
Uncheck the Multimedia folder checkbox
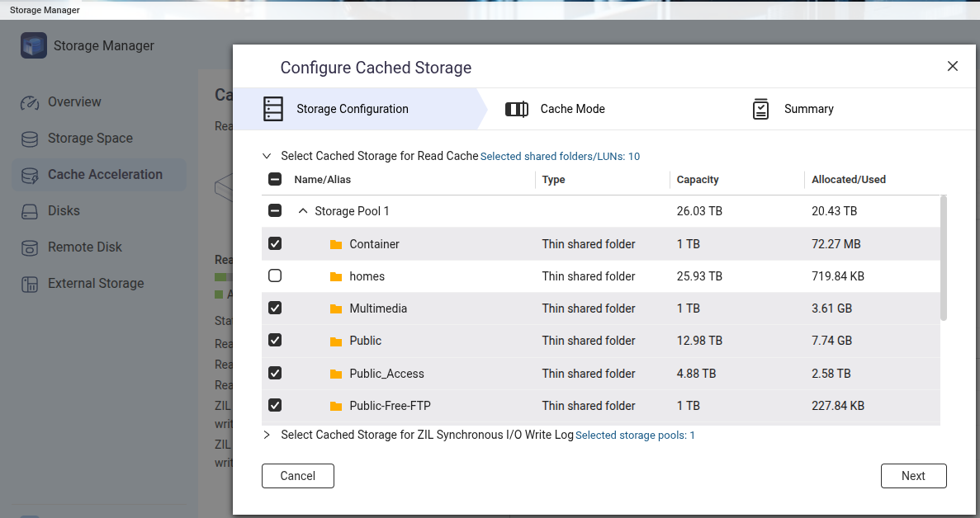275,308
